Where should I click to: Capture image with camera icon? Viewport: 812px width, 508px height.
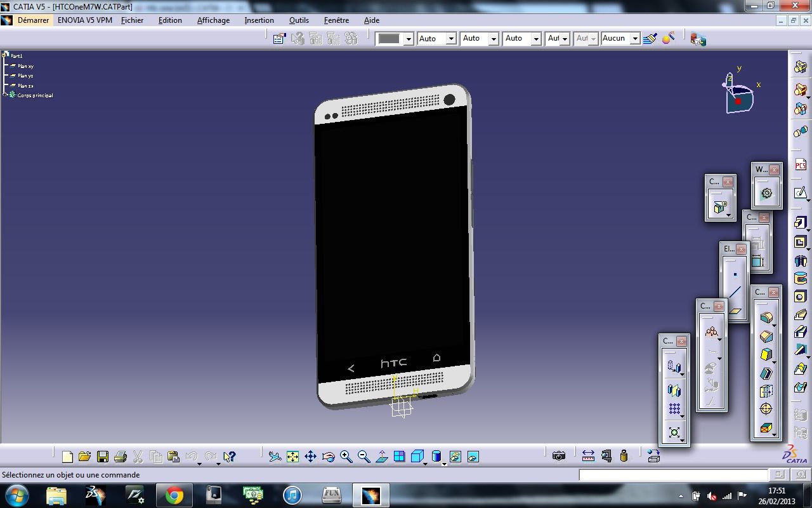559,456
